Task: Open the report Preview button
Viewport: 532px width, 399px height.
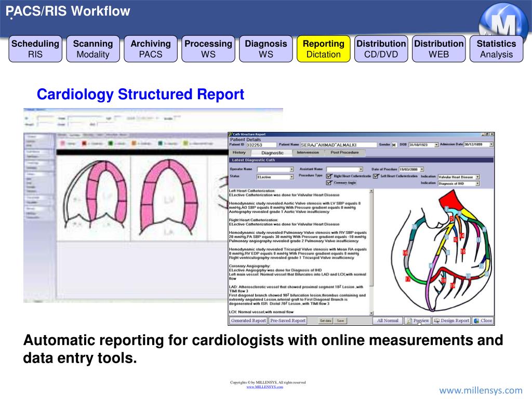Action: pos(418,321)
